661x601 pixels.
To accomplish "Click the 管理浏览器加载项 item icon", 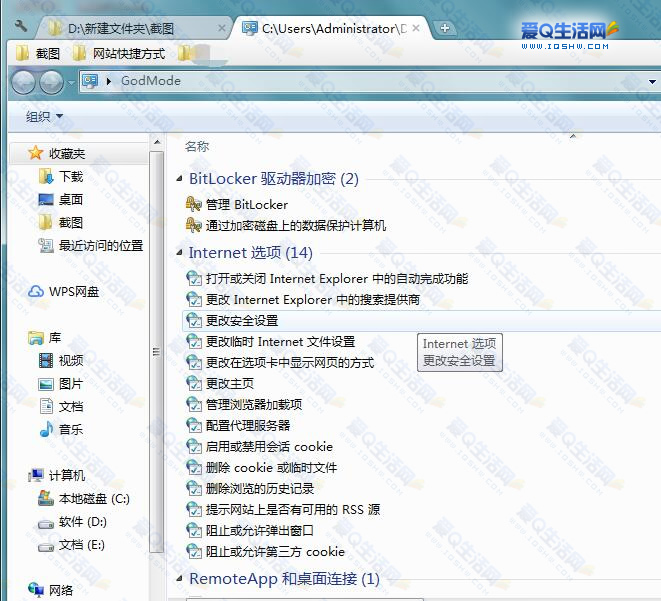I will click(x=193, y=404).
